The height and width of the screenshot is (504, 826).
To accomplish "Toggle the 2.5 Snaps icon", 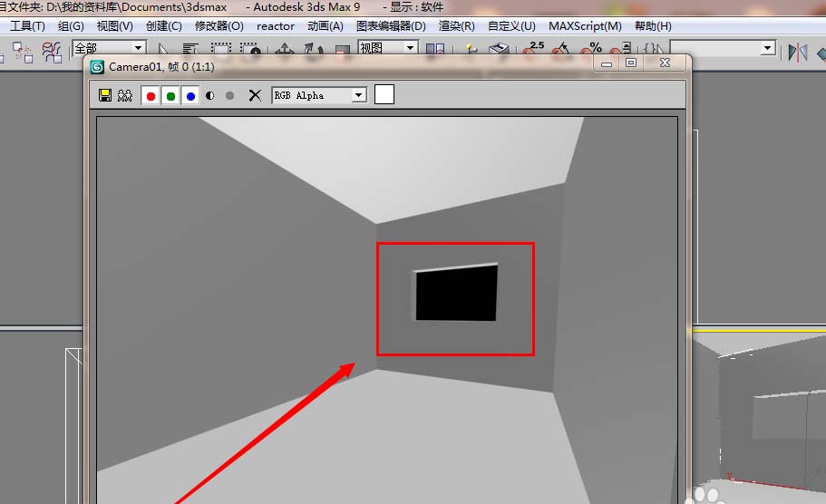I will pos(533,49).
